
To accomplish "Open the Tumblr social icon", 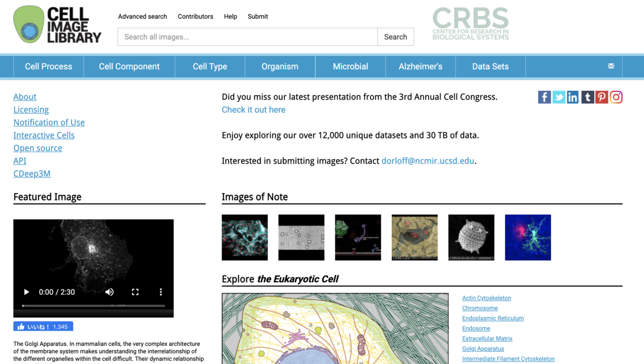I will click(587, 97).
